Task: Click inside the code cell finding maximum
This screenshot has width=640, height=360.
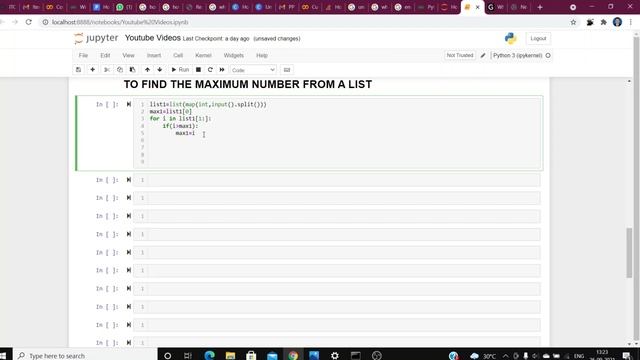Action: pyautogui.click(x=337, y=133)
